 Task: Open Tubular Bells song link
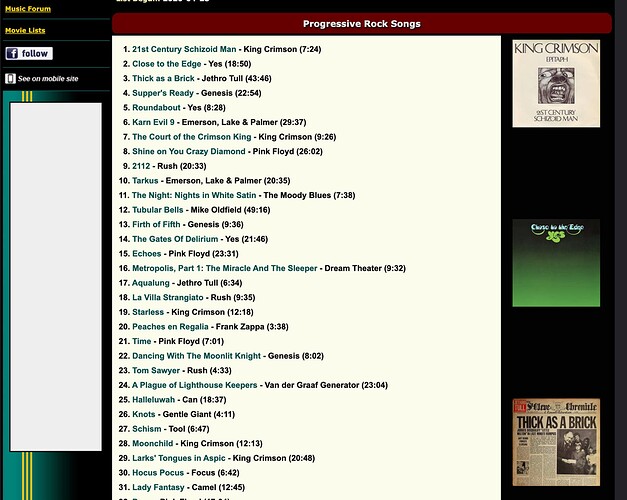point(158,210)
